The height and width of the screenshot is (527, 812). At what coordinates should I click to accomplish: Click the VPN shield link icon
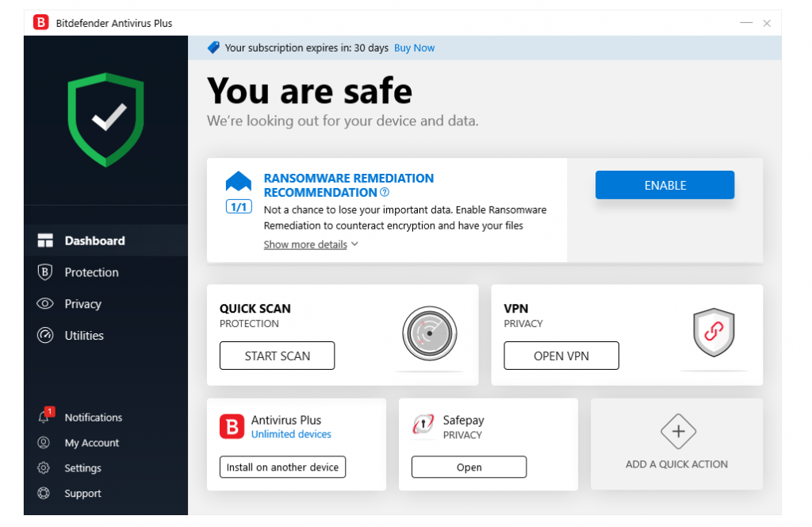coord(714,333)
